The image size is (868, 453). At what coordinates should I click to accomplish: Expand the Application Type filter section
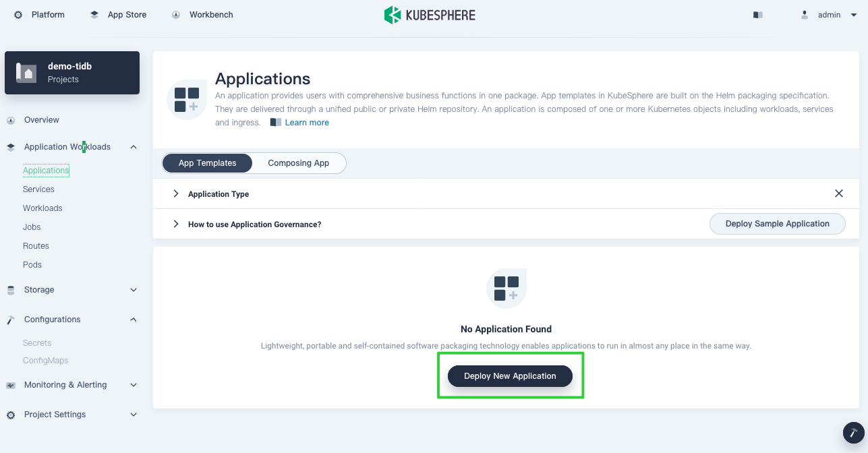tap(176, 193)
